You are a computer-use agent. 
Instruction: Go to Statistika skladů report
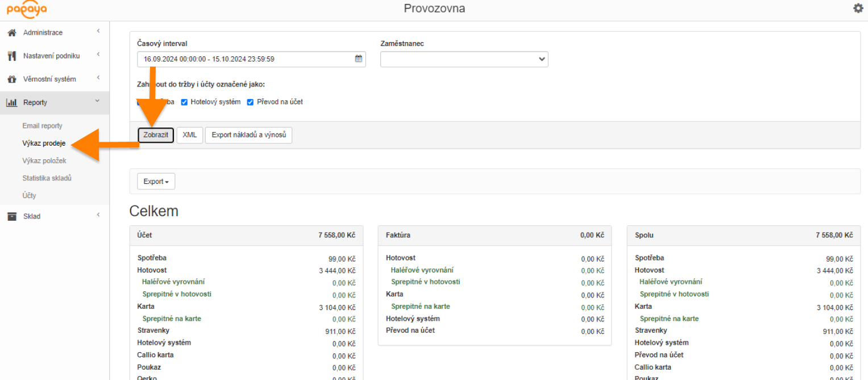(x=47, y=178)
